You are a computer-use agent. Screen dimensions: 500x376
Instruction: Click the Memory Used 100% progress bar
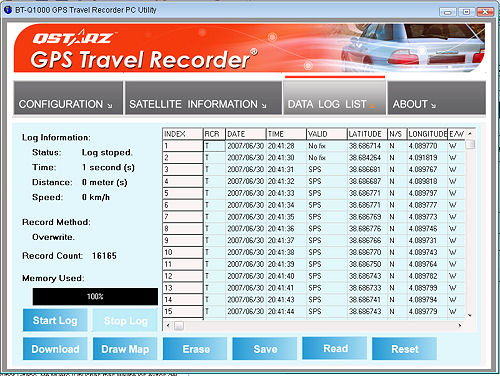click(95, 296)
